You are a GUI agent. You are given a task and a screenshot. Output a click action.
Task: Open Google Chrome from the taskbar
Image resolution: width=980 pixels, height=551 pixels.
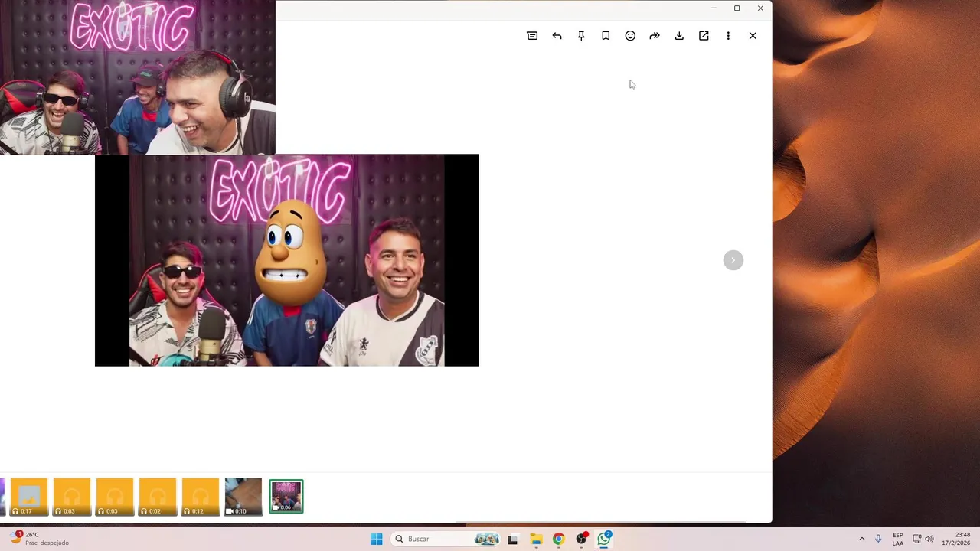point(558,539)
